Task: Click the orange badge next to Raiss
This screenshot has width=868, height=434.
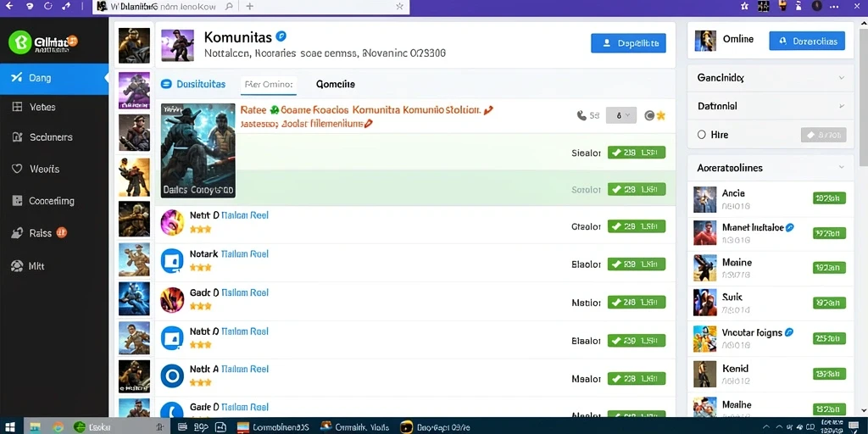Action: [x=61, y=232]
